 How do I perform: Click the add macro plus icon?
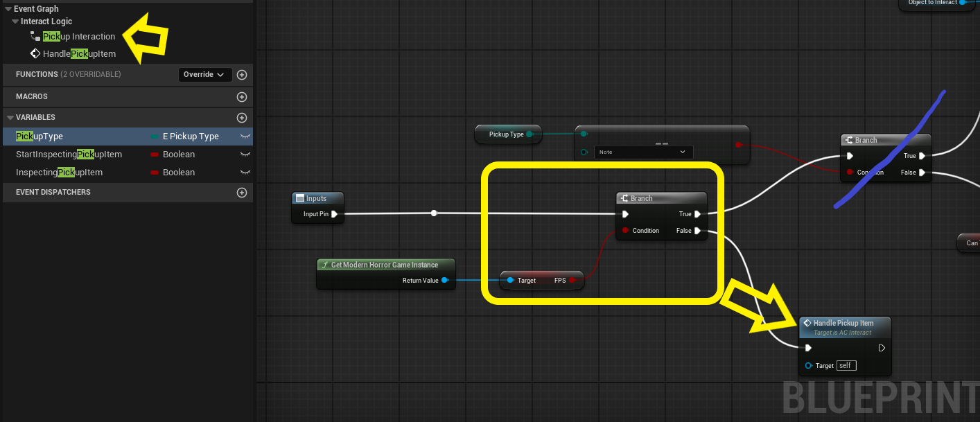(x=242, y=97)
